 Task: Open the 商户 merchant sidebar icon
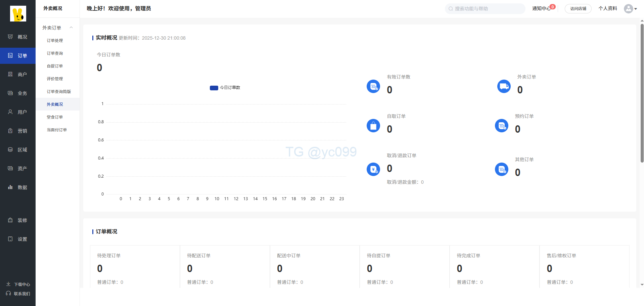pos(10,74)
